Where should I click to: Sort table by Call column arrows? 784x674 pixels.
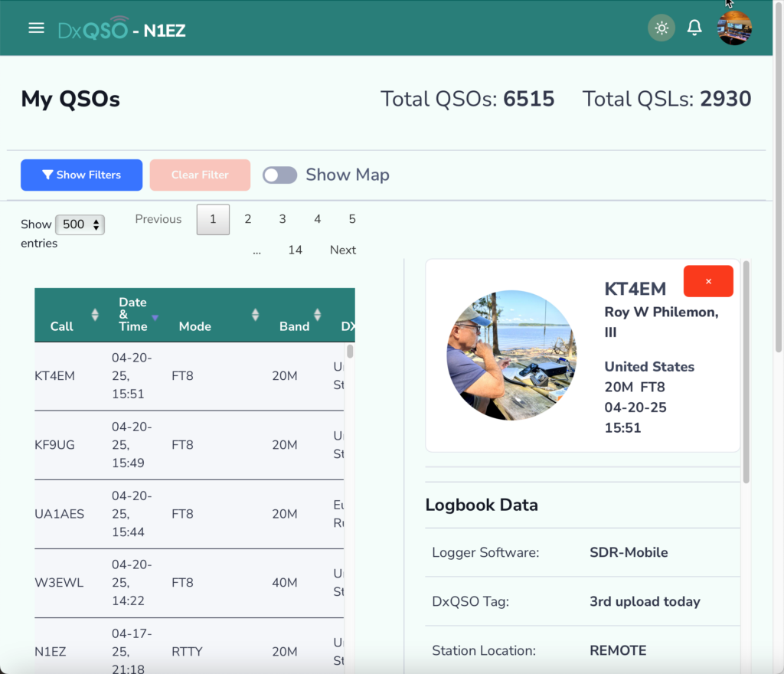pos(95,315)
